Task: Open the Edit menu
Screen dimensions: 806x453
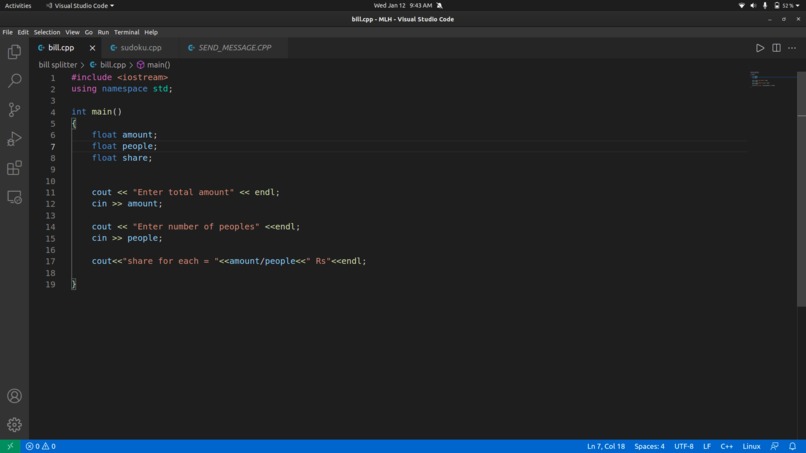Action: pos(23,32)
